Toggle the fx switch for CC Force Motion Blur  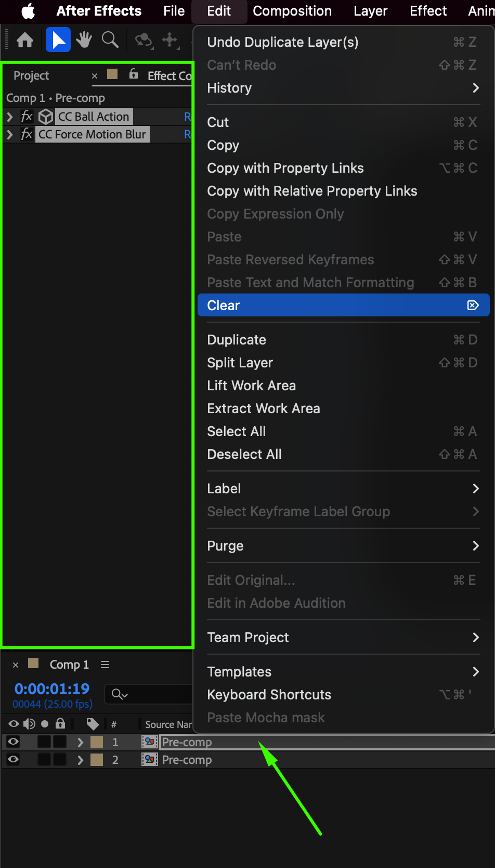[x=27, y=134]
